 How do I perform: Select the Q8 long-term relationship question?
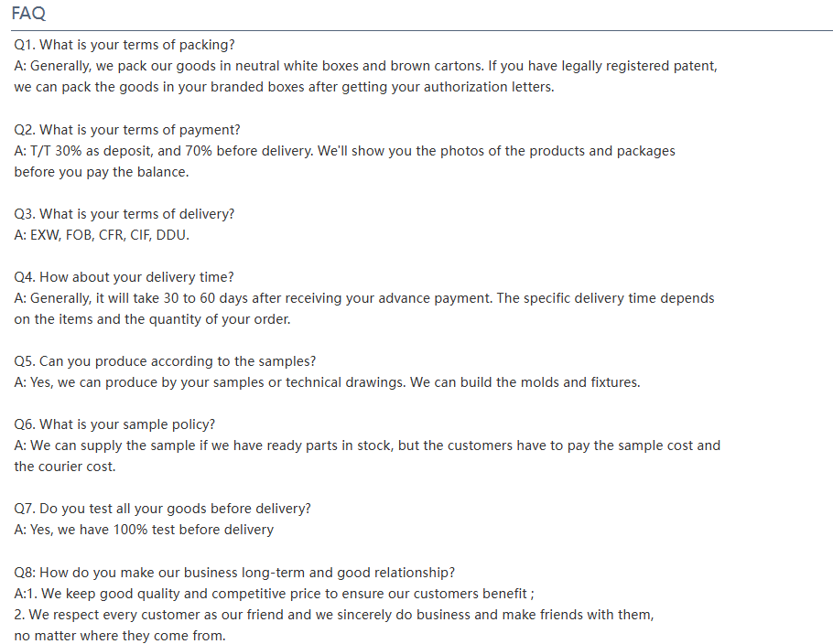click(234, 573)
